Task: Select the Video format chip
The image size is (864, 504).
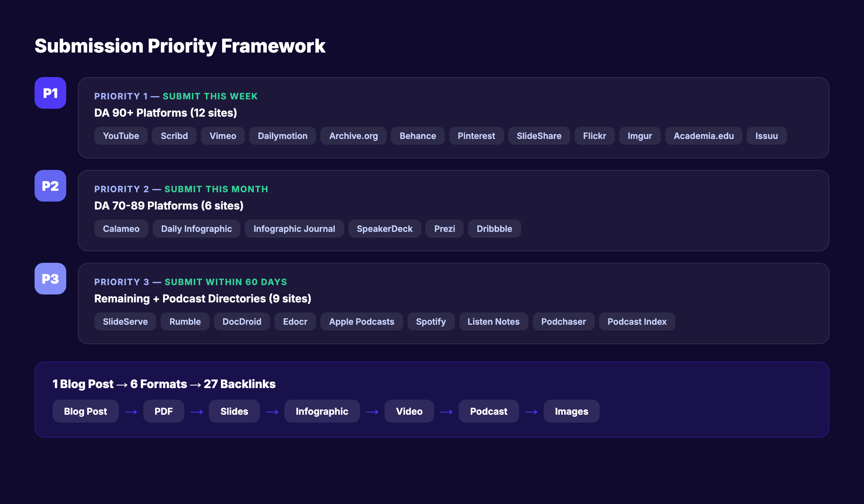Action: (409, 411)
